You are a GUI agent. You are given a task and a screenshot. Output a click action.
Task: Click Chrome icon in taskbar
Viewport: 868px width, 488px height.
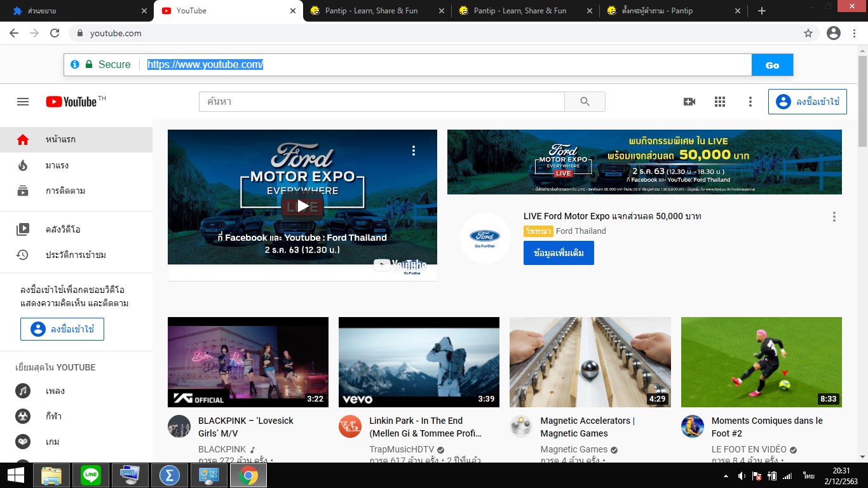[x=248, y=475]
